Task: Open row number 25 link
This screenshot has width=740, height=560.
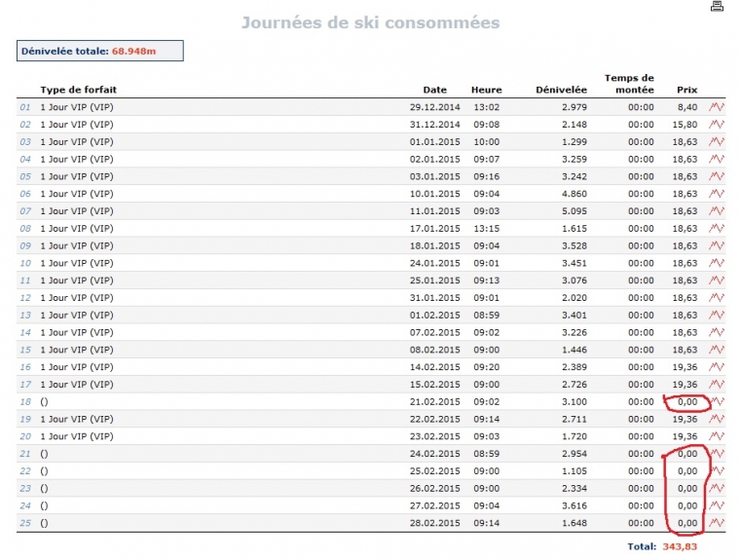Action: pyautogui.click(x=25, y=524)
